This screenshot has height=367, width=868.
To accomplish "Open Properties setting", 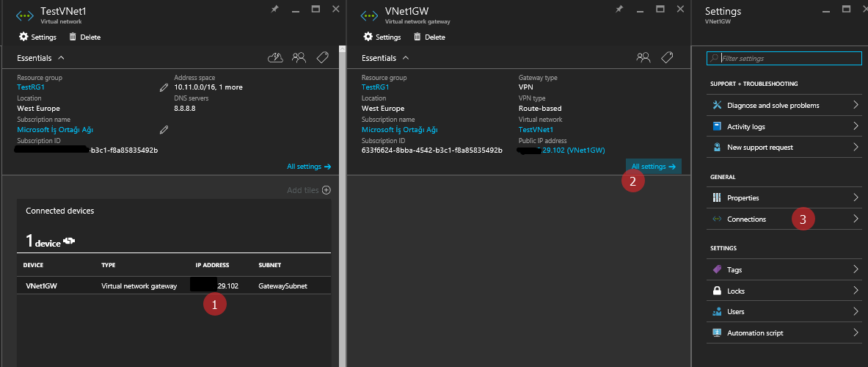I will [784, 197].
